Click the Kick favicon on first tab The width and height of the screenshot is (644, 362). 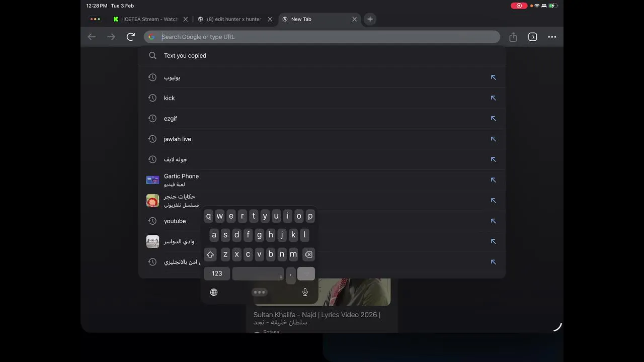pyautogui.click(x=116, y=19)
